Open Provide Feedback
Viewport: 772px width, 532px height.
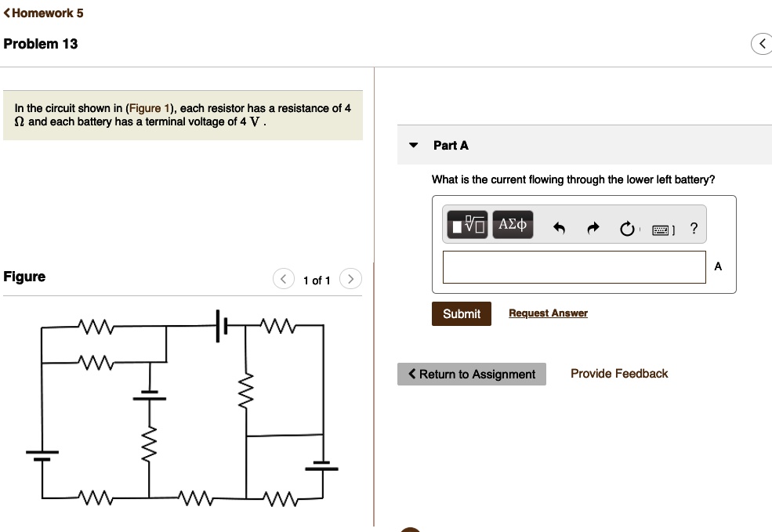(619, 374)
